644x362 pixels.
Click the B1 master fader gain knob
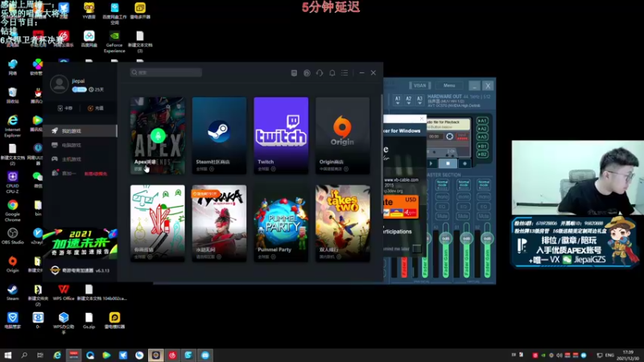pos(467,238)
